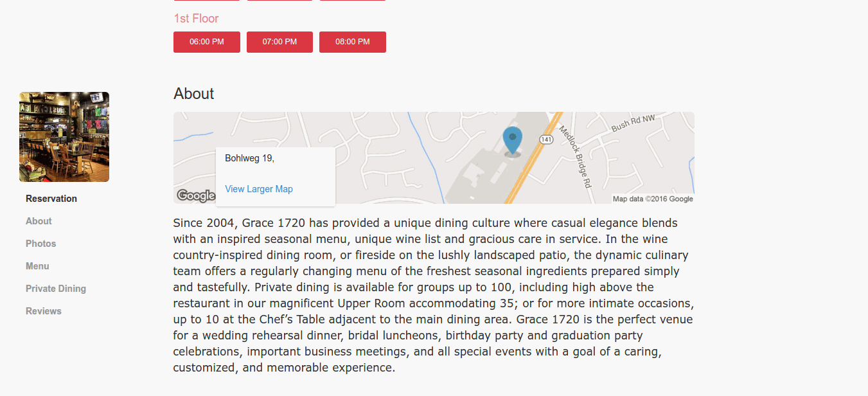Click the Bohlweg 19 address card
Image resolution: width=868 pixels, height=396 pixels.
coord(276,177)
